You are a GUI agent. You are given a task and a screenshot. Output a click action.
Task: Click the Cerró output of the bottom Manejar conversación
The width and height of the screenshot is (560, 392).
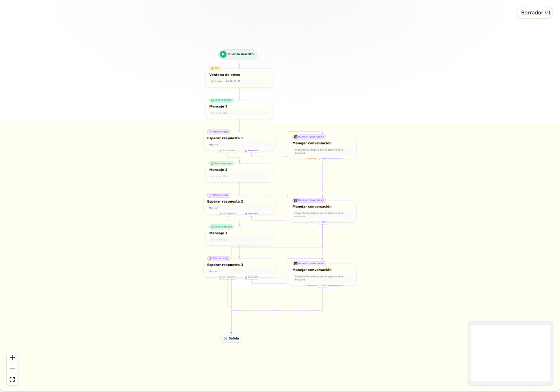[323, 286]
